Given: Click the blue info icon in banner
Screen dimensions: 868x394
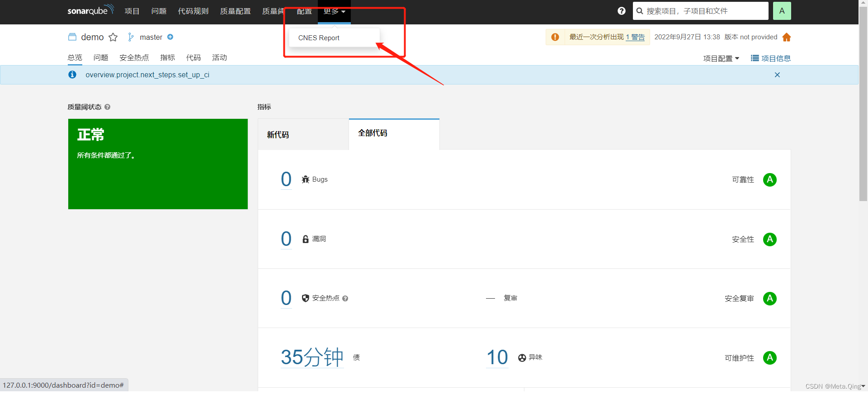Looking at the screenshot, I should click(x=72, y=75).
